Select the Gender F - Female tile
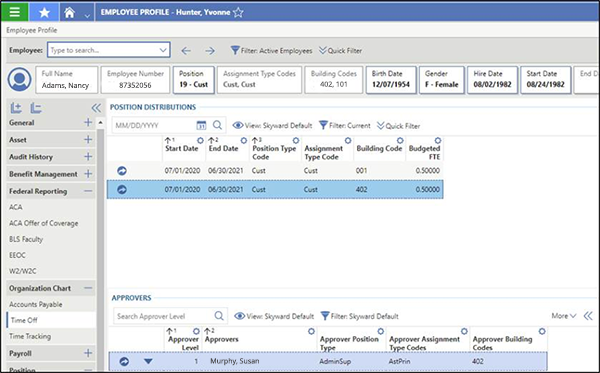 coord(441,80)
